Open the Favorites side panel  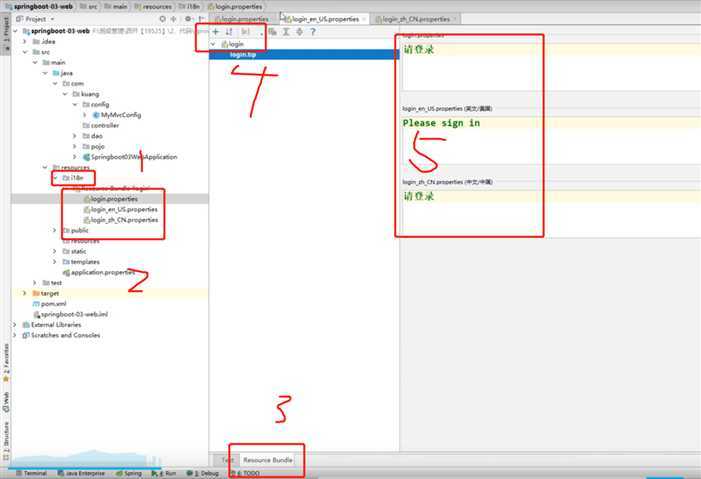pos(6,362)
